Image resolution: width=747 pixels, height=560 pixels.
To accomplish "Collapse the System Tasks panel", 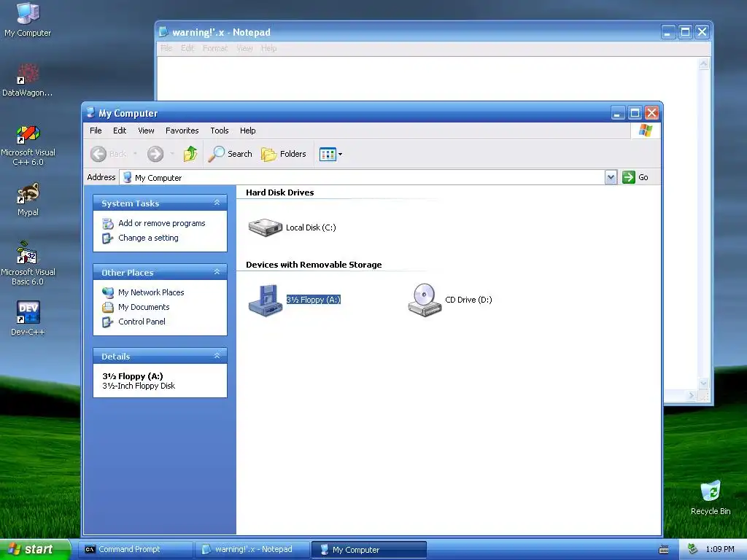I will point(217,203).
